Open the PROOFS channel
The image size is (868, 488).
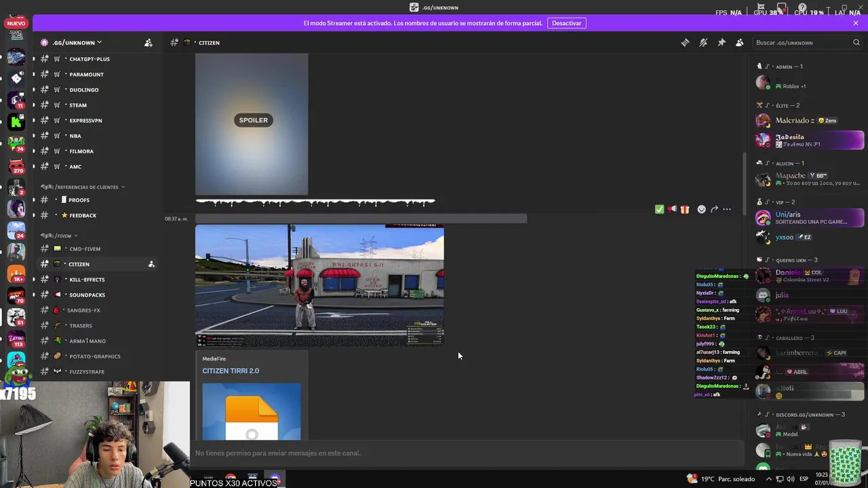click(79, 200)
